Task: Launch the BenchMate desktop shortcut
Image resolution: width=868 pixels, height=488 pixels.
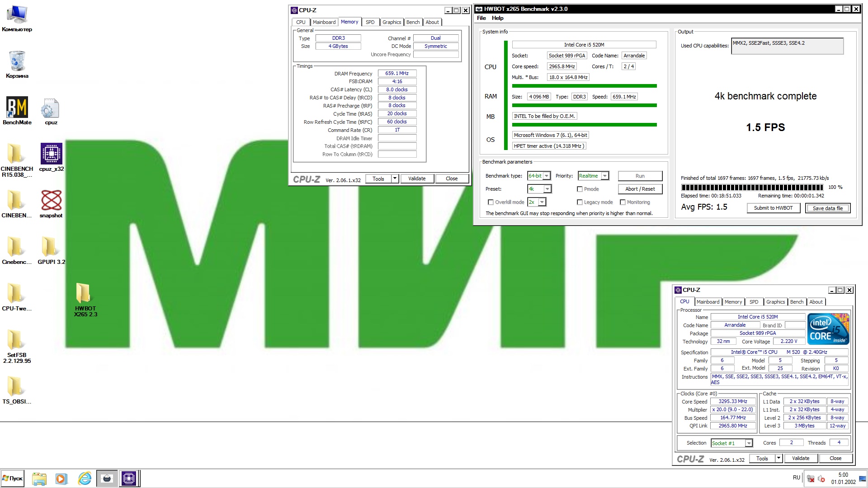Action: point(17,111)
